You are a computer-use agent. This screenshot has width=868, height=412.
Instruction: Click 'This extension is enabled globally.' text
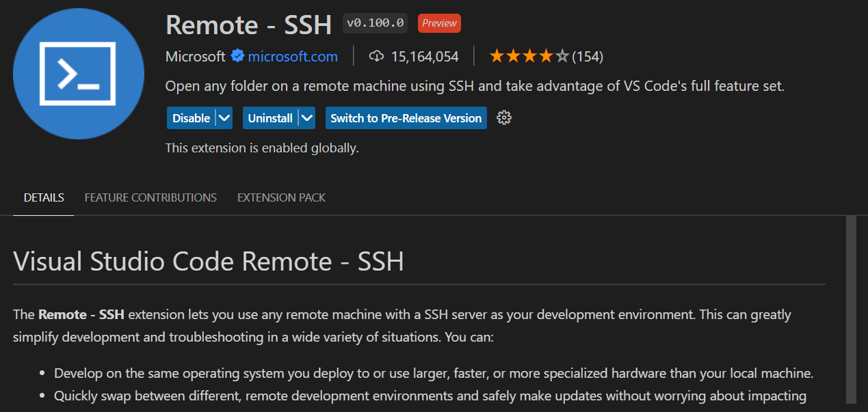coord(262,148)
